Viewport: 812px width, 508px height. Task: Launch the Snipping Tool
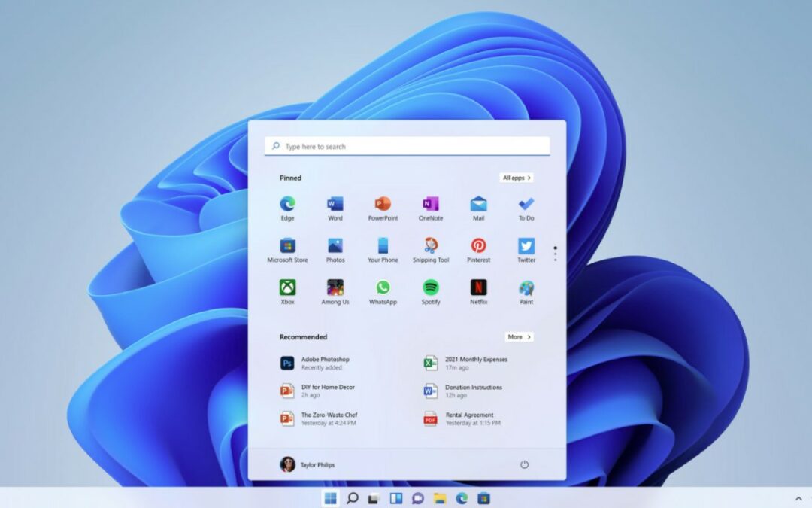pyautogui.click(x=430, y=246)
